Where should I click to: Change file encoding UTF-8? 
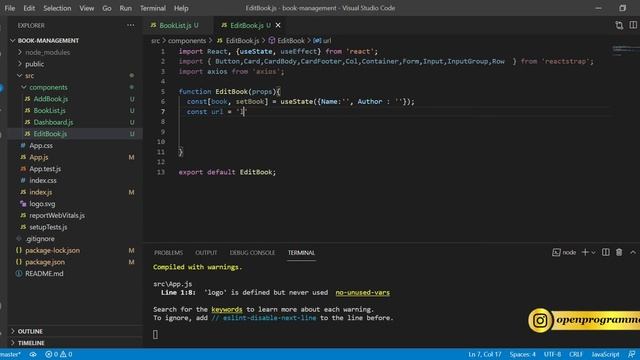(x=552, y=354)
